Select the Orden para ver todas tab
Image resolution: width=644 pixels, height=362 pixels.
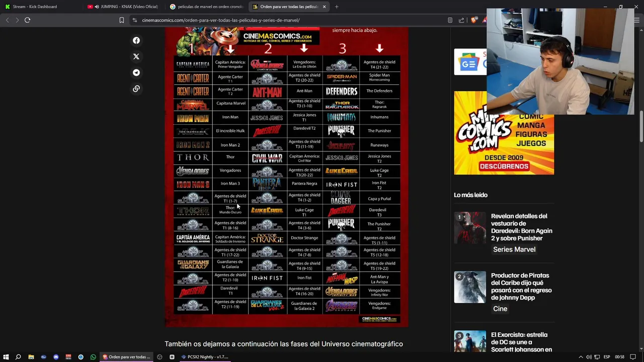pyautogui.click(x=288, y=7)
